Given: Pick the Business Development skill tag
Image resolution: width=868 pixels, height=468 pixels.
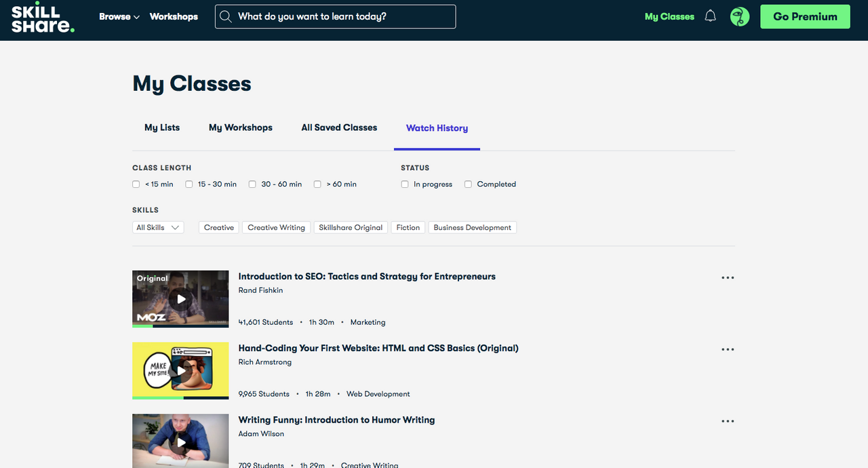Looking at the screenshot, I should click(473, 228).
